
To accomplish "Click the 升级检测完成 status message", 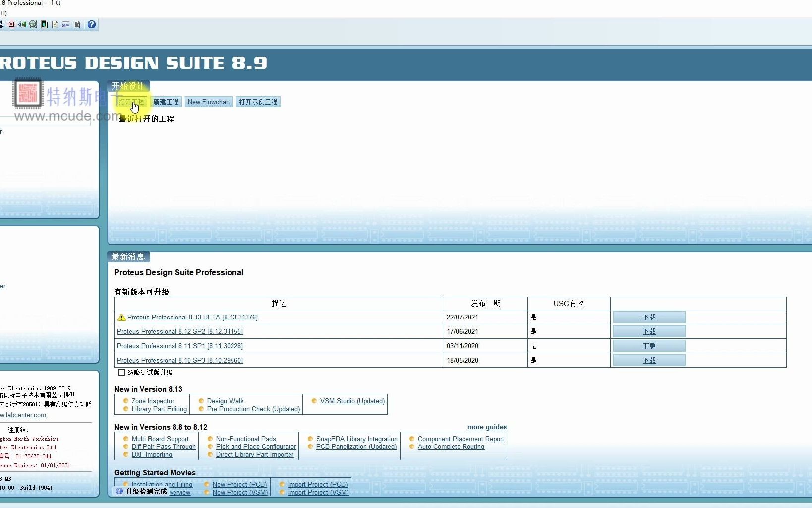I will (146, 491).
